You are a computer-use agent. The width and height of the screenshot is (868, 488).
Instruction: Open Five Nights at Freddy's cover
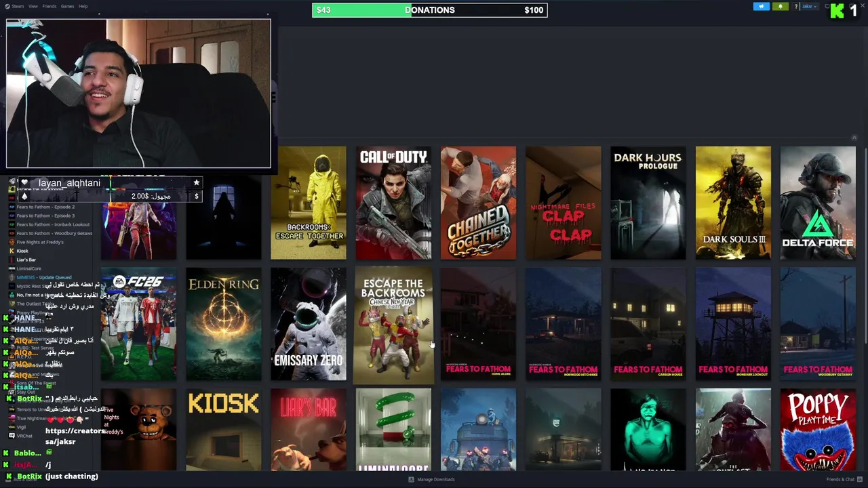138,430
